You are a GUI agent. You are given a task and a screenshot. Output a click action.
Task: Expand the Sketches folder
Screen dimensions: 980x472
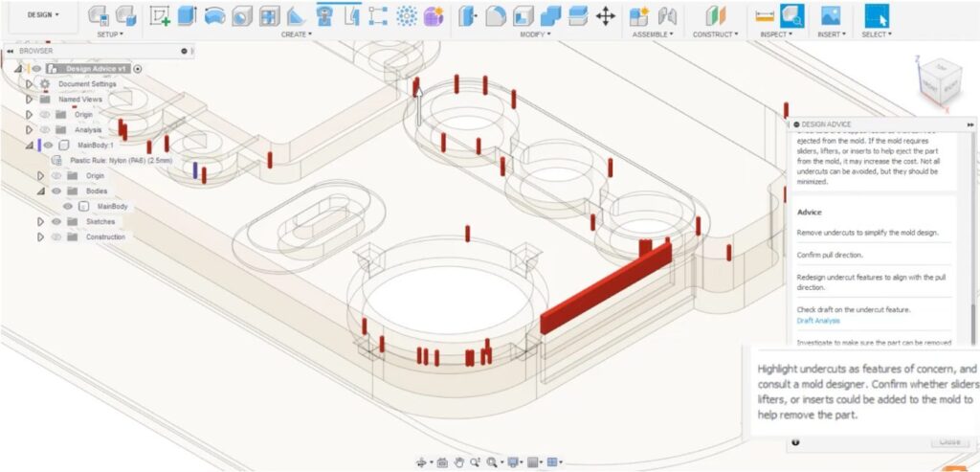40,221
